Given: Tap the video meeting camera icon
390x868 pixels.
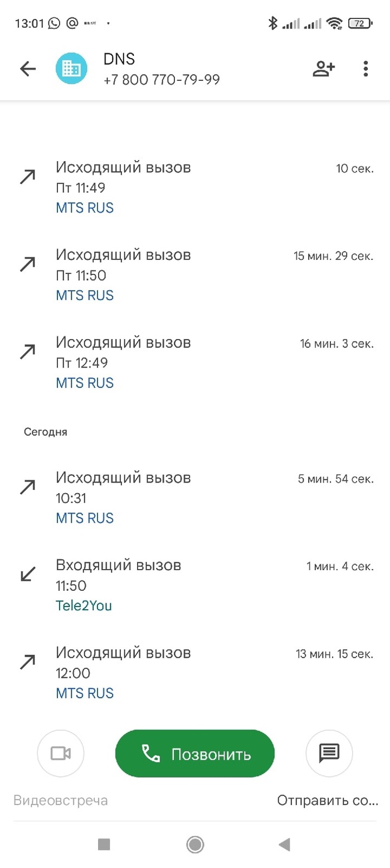Looking at the screenshot, I should coord(60,754).
